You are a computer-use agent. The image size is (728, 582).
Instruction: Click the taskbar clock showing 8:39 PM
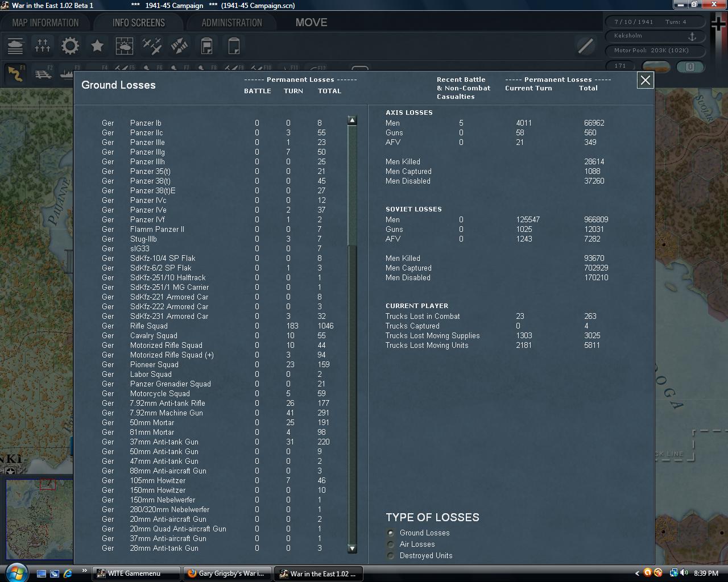(706, 573)
